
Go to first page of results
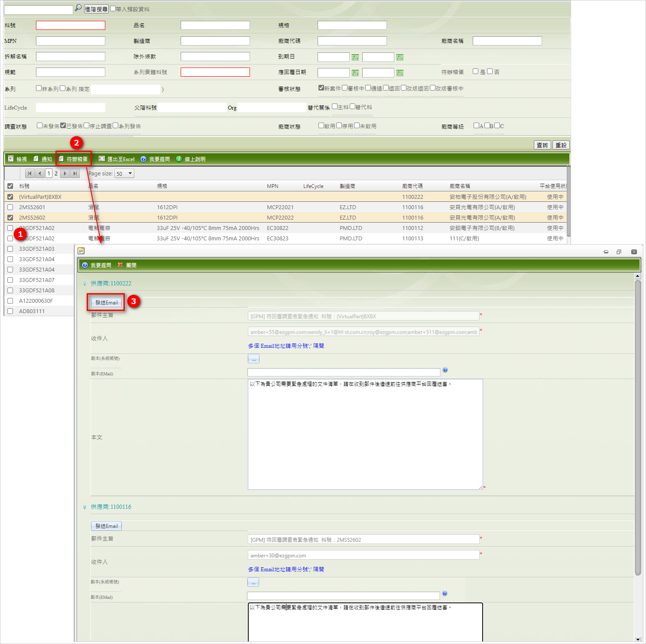[29, 173]
